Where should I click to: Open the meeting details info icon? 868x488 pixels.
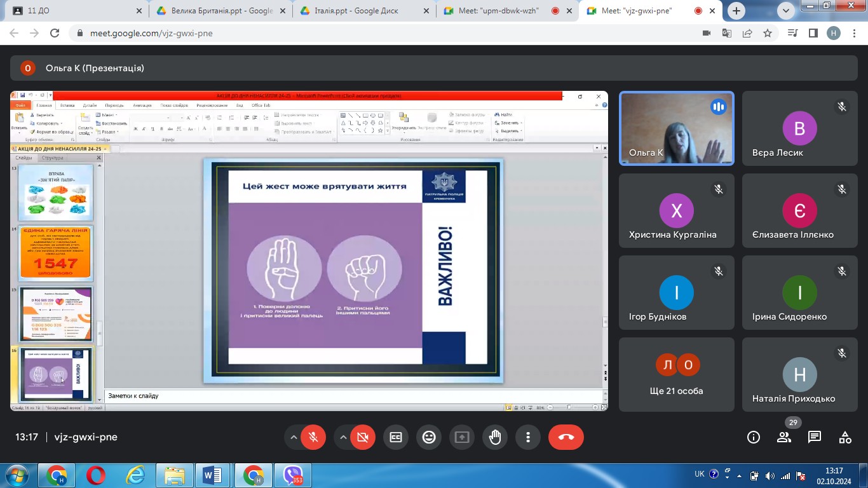[x=754, y=437]
